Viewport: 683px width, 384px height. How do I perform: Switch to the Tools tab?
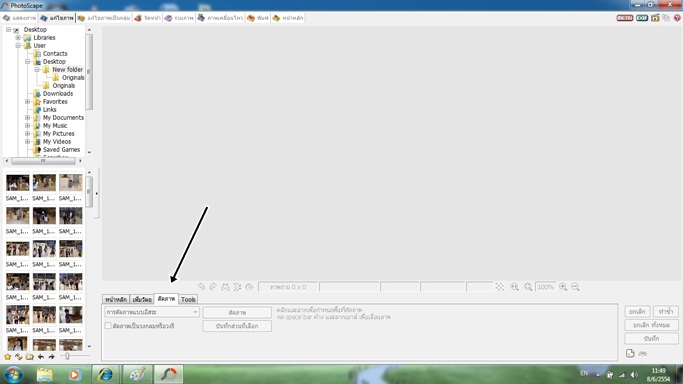[x=188, y=299]
